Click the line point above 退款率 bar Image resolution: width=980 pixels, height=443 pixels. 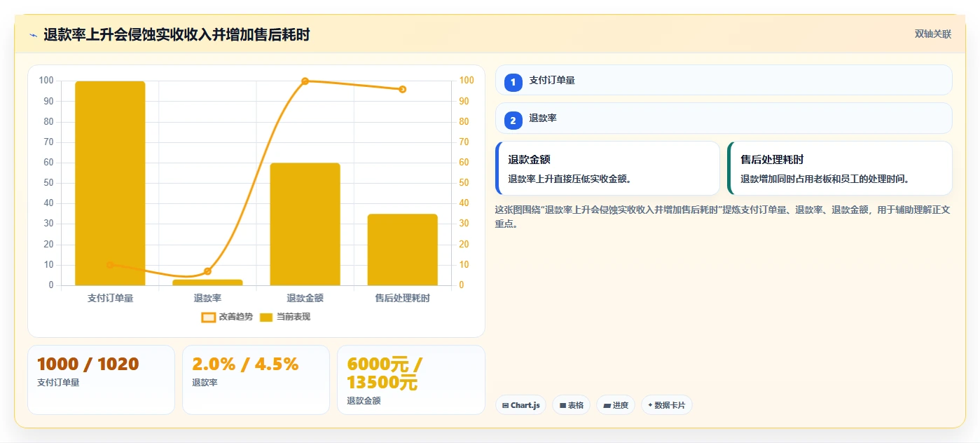click(207, 271)
